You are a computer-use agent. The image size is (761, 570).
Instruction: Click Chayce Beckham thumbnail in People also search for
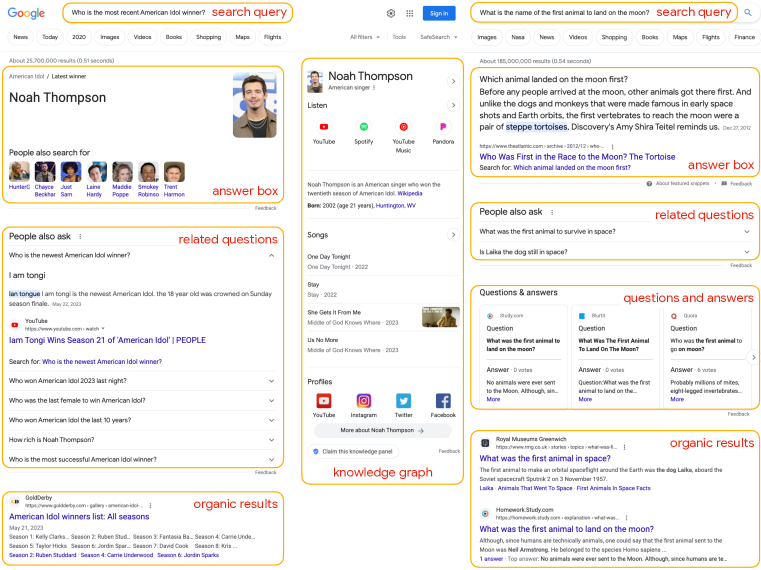pos(45,172)
